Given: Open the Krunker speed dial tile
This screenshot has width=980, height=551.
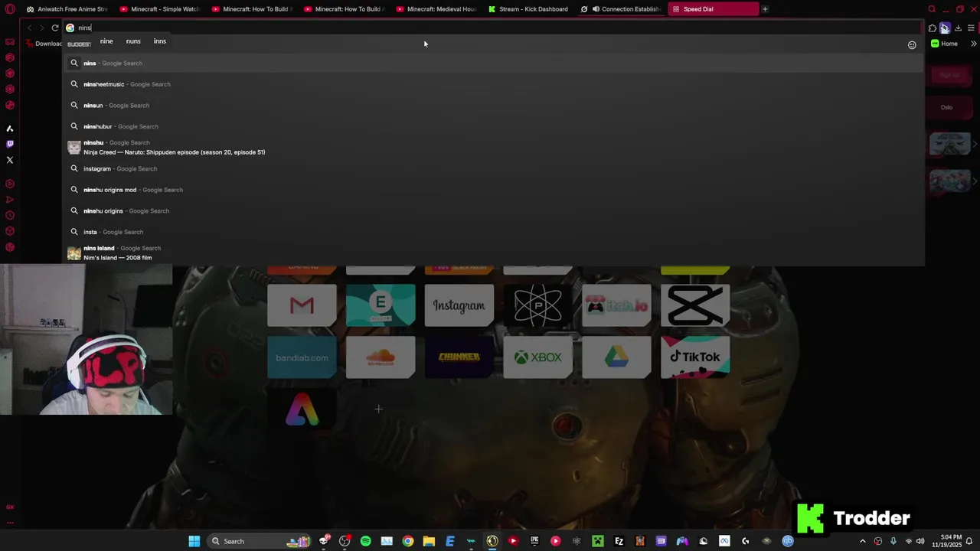Looking at the screenshot, I should click(459, 357).
